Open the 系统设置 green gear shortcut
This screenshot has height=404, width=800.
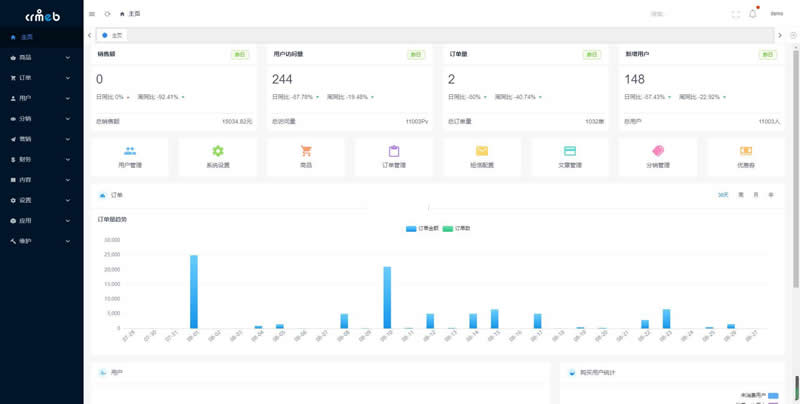coord(218,151)
